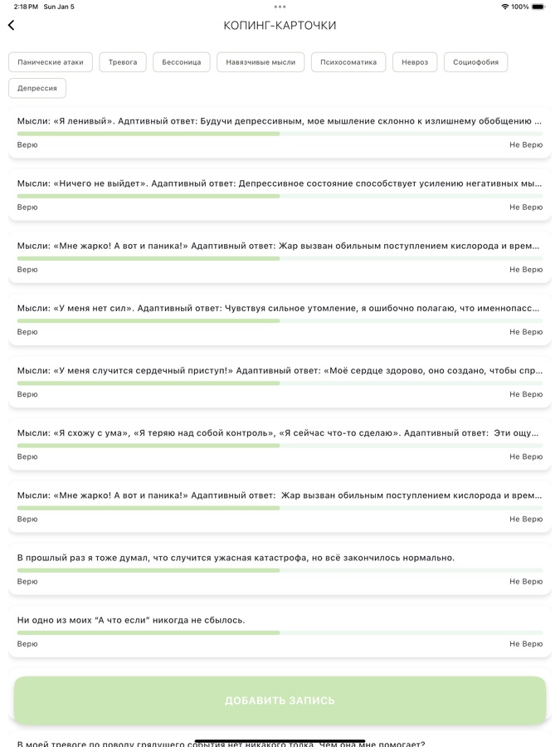Screen dimensions: 560x747
Task: Pick the «Депрессия» category chip
Action: pyautogui.click(x=37, y=88)
